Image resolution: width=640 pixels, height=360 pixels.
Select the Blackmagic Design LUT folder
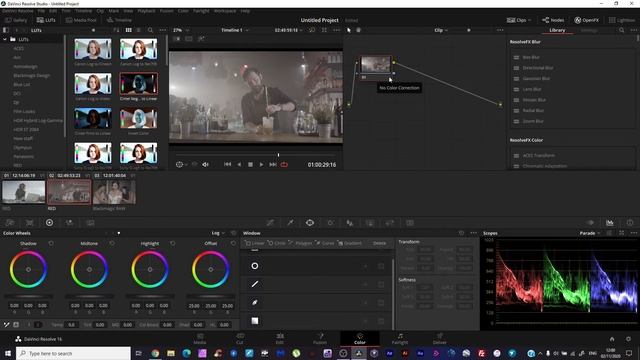(x=32, y=76)
